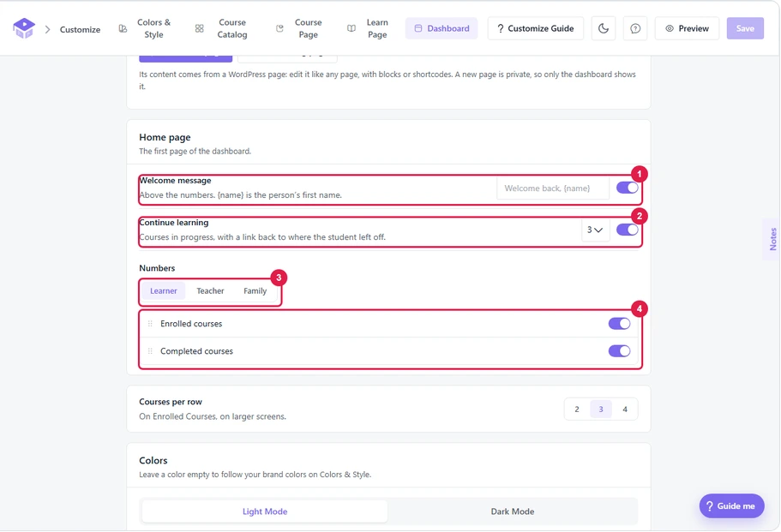Open the Continue learning count dropdown
781x532 pixels.
[595, 230]
